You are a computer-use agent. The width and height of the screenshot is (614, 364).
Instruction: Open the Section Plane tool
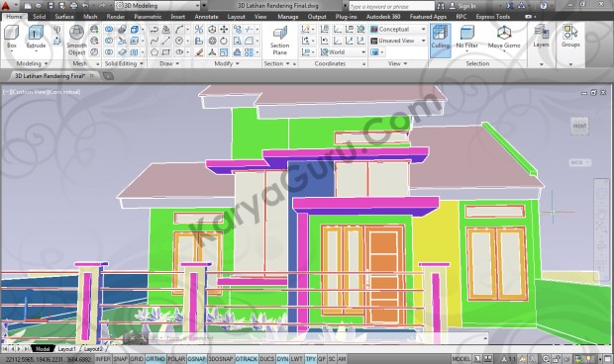tap(279, 41)
